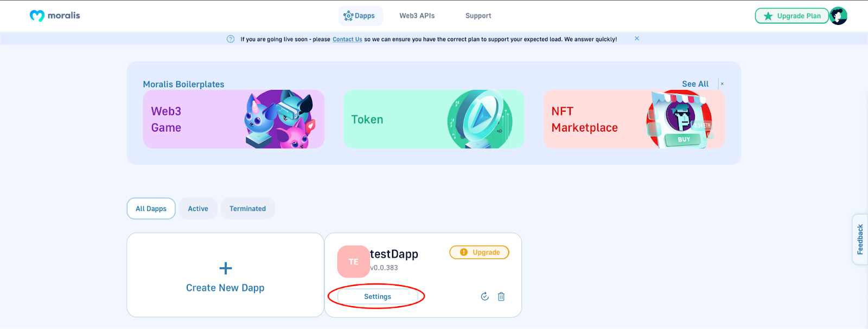Open the Support menu item
Screen dimensions: 868x329
click(478, 16)
